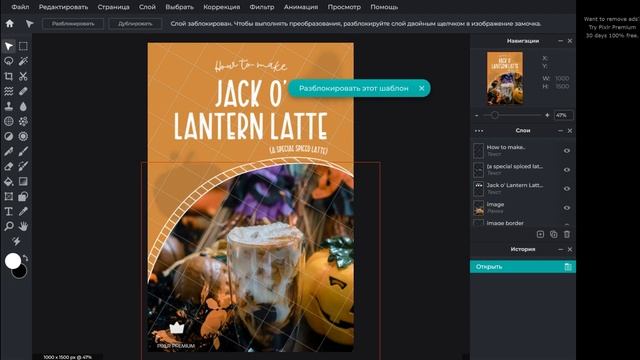Select the Magic Wand tool
640x360 pixels.
click(23, 61)
